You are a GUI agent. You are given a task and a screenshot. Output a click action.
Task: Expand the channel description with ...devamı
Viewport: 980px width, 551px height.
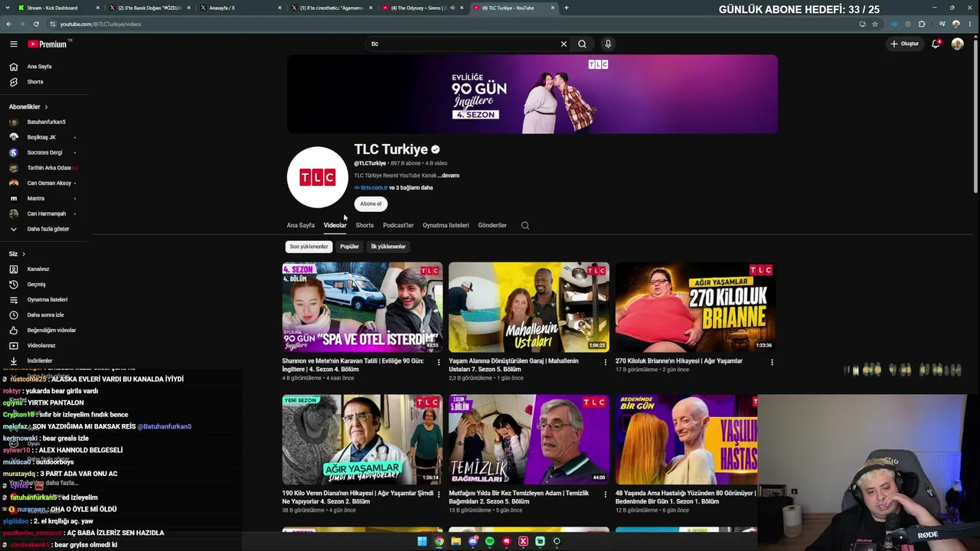[449, 175]
